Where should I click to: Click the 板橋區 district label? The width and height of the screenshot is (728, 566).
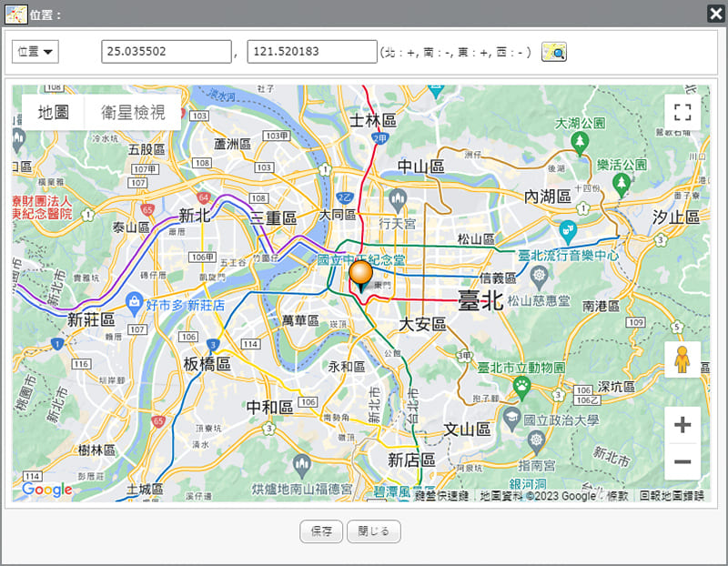click(207, 364)
